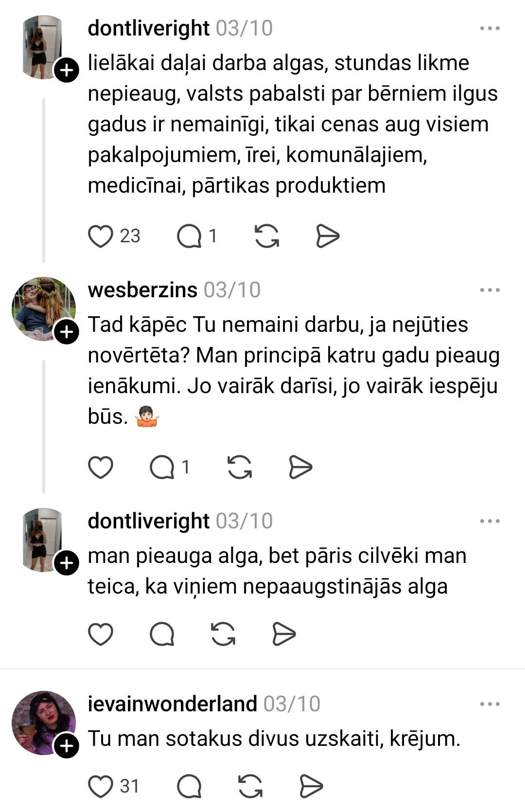The image size is (525, 812).
Task: Like ievainwonderland's post with 31 likes
Action: pyautogui.click(x=101, y=787)
